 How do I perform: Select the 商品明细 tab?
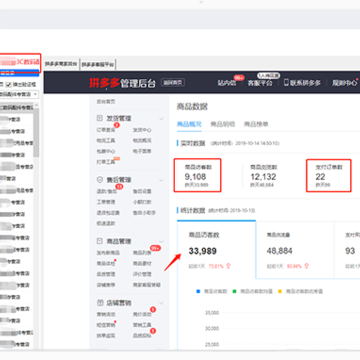(x=223, y=124)
